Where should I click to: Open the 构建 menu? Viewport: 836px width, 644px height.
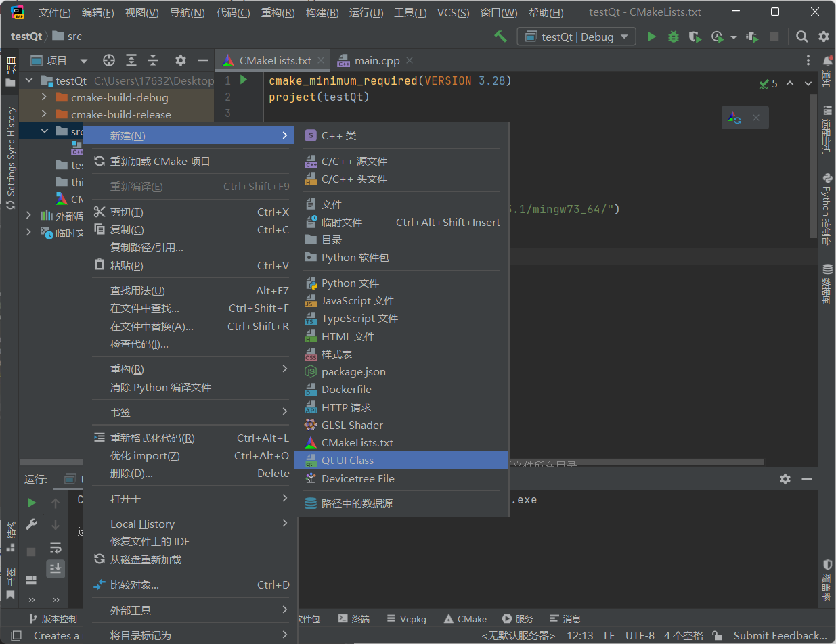[322, 13]
